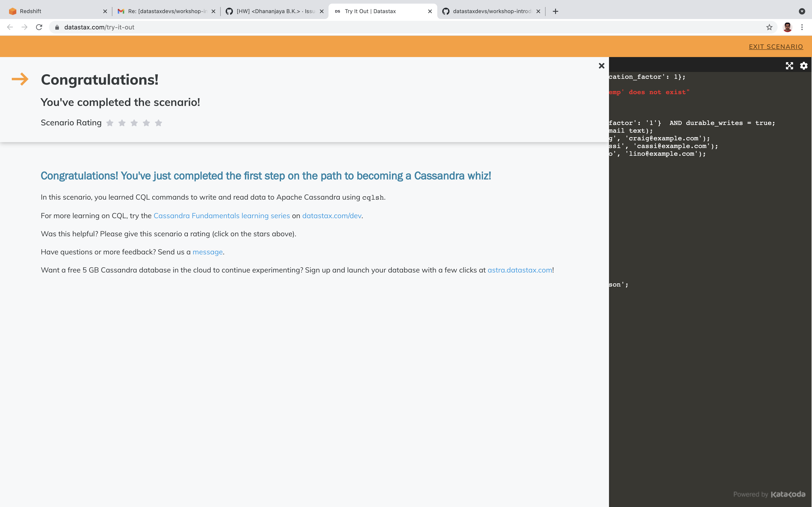Viewport: 812px width, 507px height.
Task: Navigate back in browser history
Action: click(10, 27)
